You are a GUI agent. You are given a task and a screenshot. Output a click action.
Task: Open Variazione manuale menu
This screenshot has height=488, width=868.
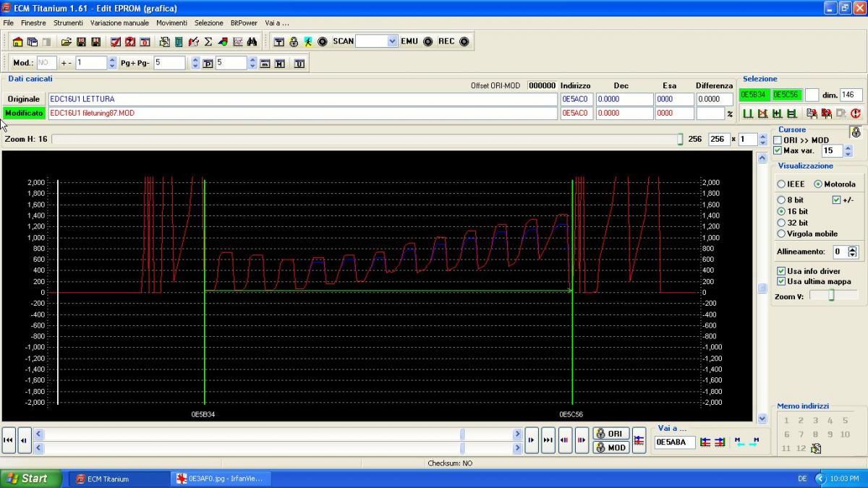[119, 22]
